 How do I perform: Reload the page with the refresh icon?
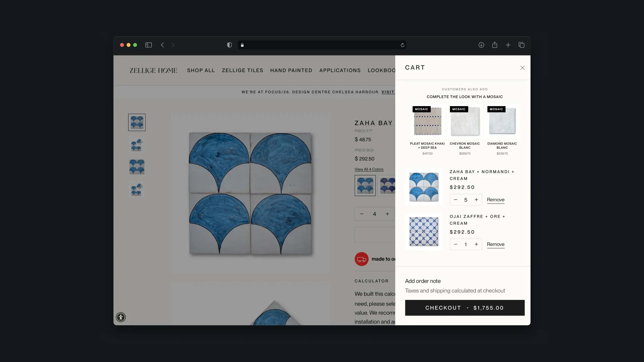403,45
